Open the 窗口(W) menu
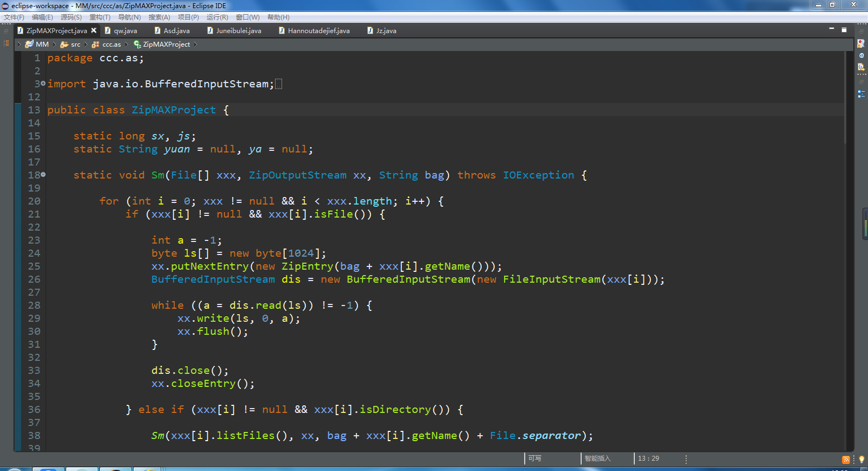The image size is (868, 471). point(247,17)
